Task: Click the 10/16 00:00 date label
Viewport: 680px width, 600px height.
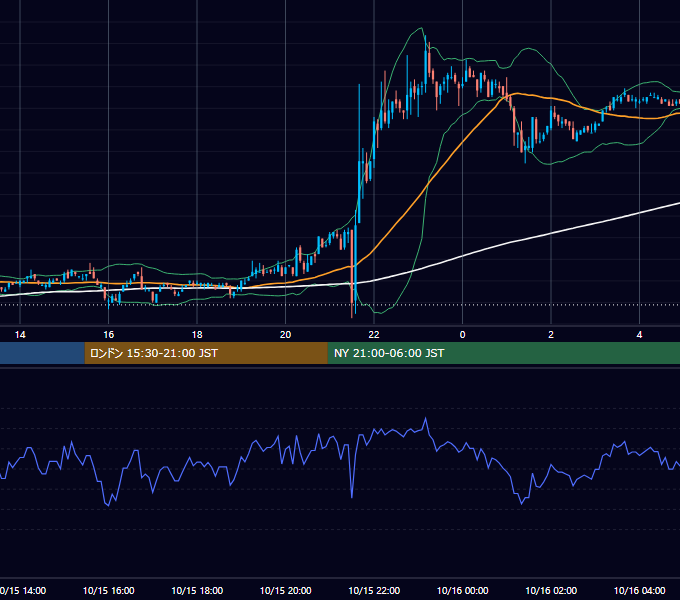Action: [462, 590]
